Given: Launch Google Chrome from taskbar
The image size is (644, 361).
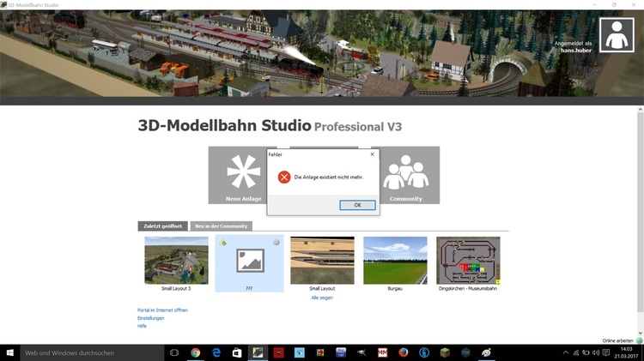Looking at the screenshot, I should pos(196,352).
